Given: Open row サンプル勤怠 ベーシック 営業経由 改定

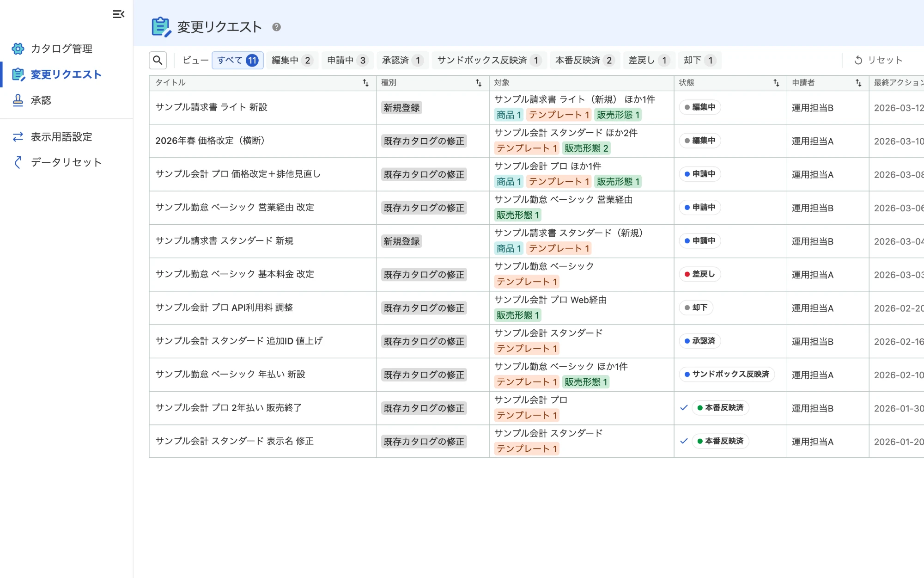Looking at the screenshot, I should pyautogui.click(x=536, y=208).
